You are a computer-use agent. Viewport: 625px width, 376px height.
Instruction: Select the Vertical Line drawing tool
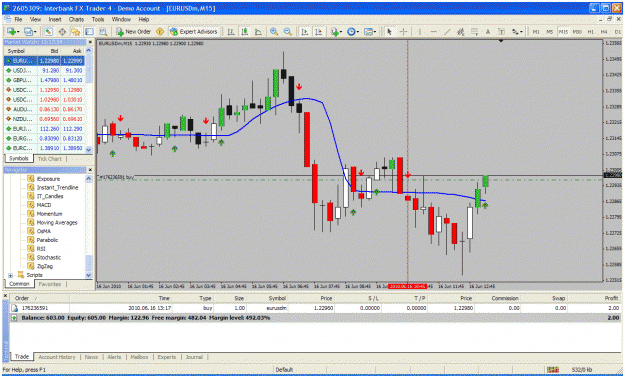point(419,31)
